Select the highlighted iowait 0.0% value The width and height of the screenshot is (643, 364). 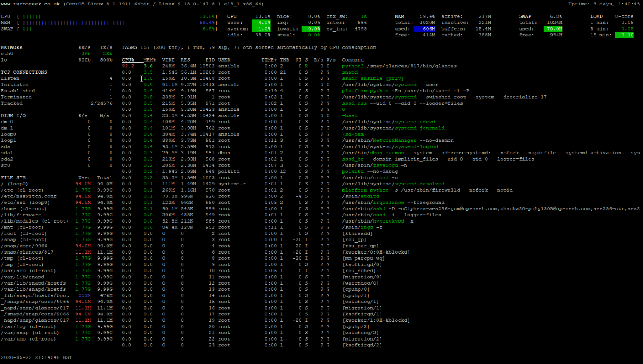tap(311, 29)
